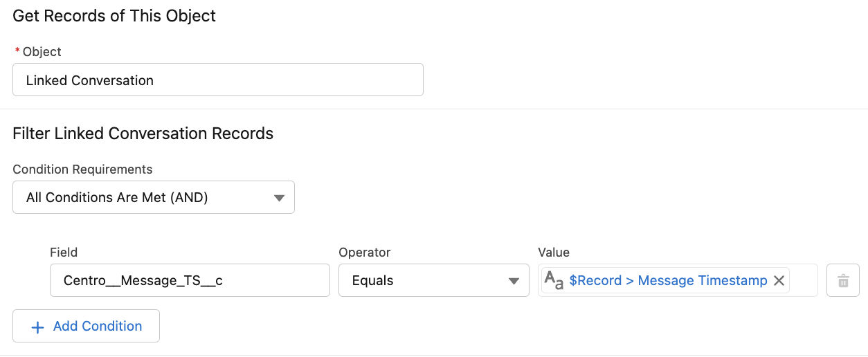Click the Get Records of This Object heading
The height and width of the screenshot is (357, 868).
click(x=114, y=16)
